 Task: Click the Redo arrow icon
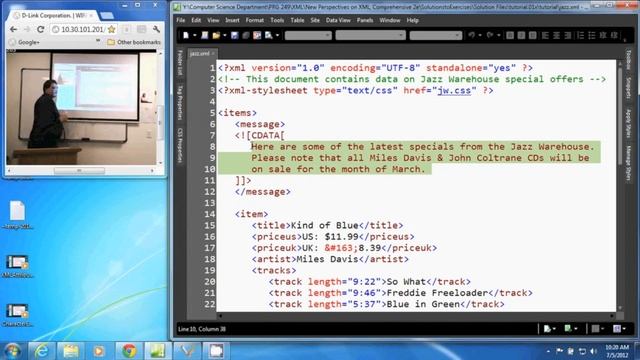[490, 36]
